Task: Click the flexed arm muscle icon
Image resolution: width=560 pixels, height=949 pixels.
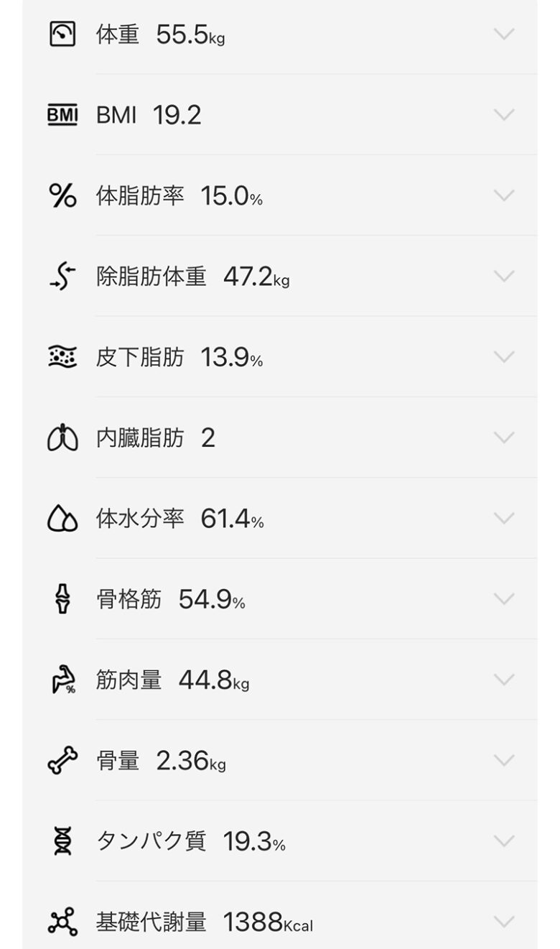Action: (62, 680)
